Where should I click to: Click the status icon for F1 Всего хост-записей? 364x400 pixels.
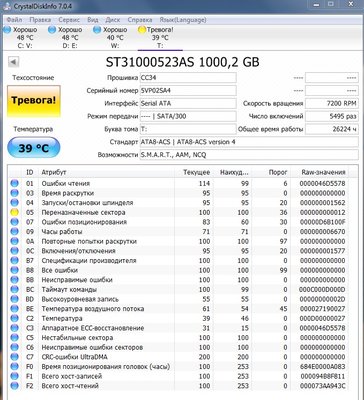(14, 377)
